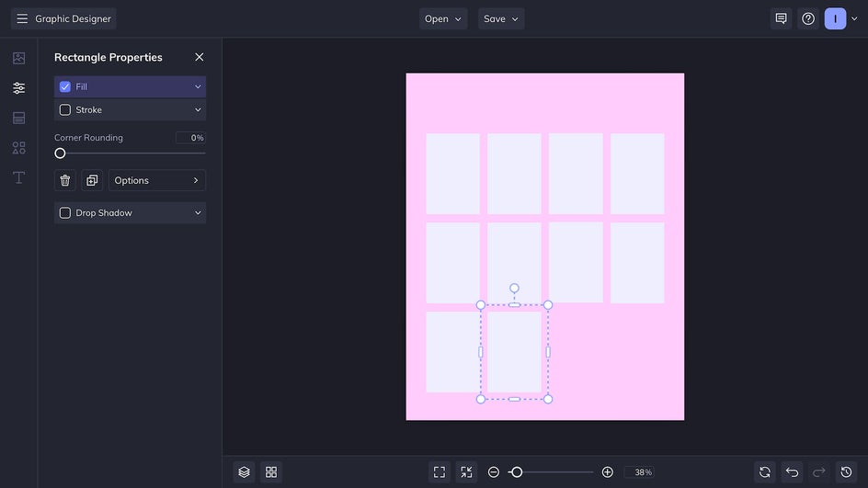Click the user profile avatar

click(x=835, y=18)
